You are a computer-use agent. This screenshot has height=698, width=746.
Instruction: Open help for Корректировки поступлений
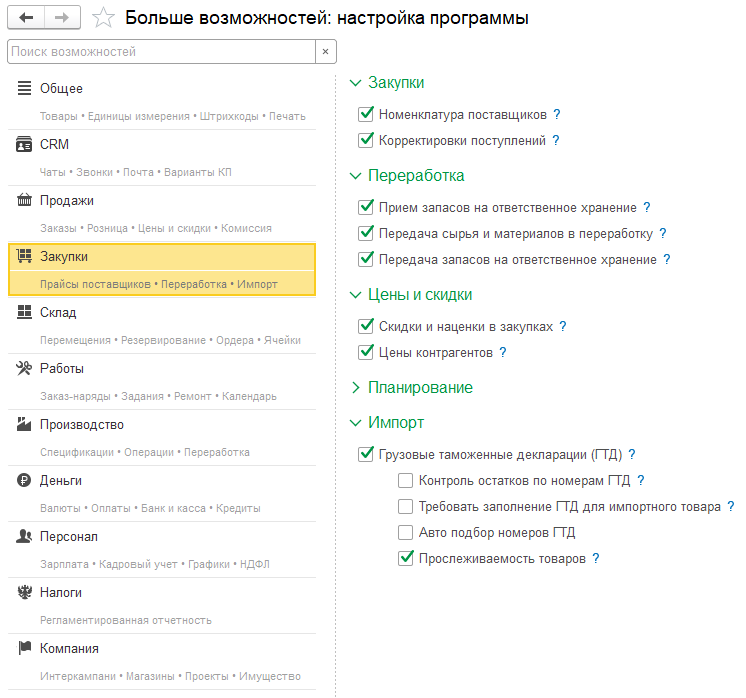556,140
